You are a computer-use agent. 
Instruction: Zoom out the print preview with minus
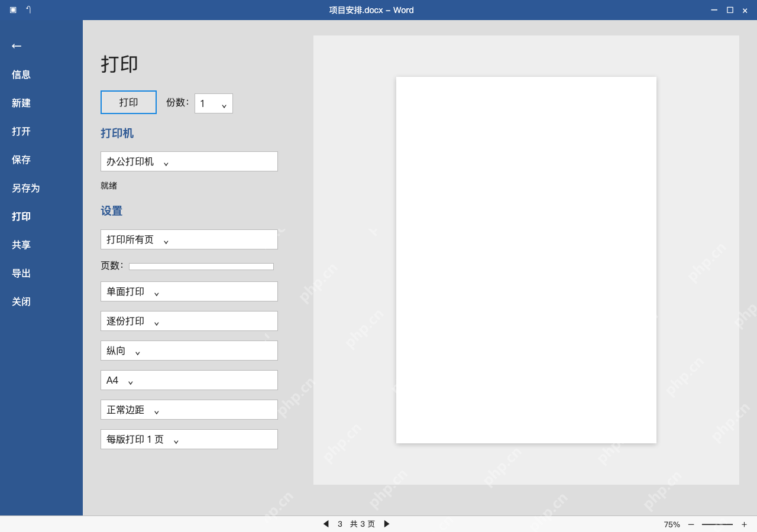691,524
